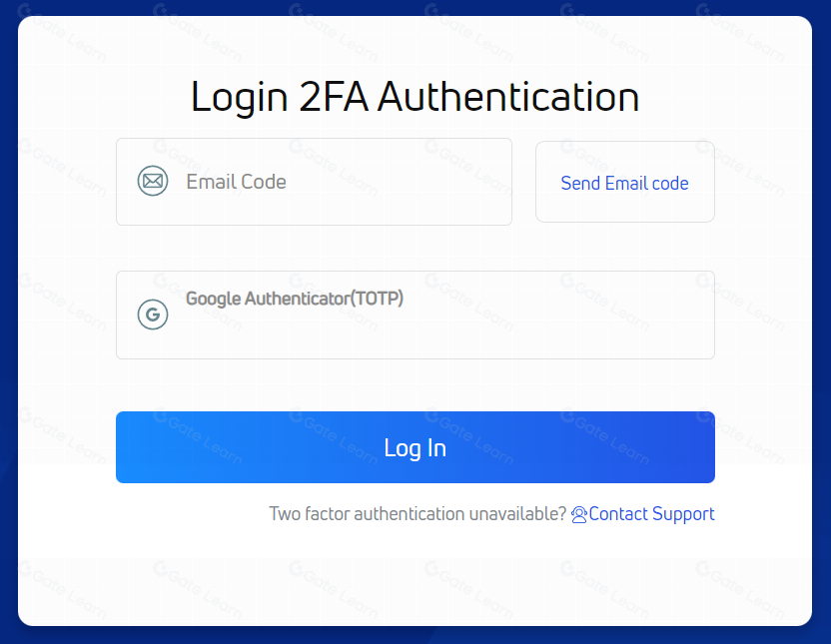Screen dimensions: 831x644
Task: Click the 'Two factor authentication unavailable?' text
Action: [x=417, y=514]
